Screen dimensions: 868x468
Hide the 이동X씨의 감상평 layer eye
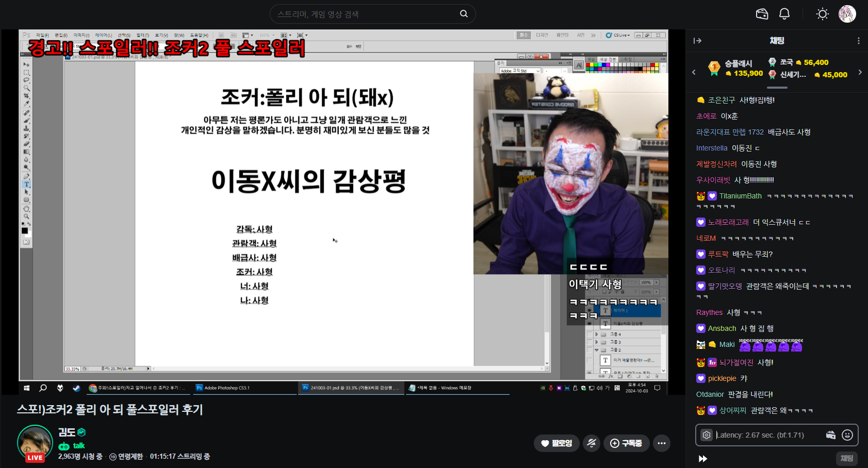589,323
